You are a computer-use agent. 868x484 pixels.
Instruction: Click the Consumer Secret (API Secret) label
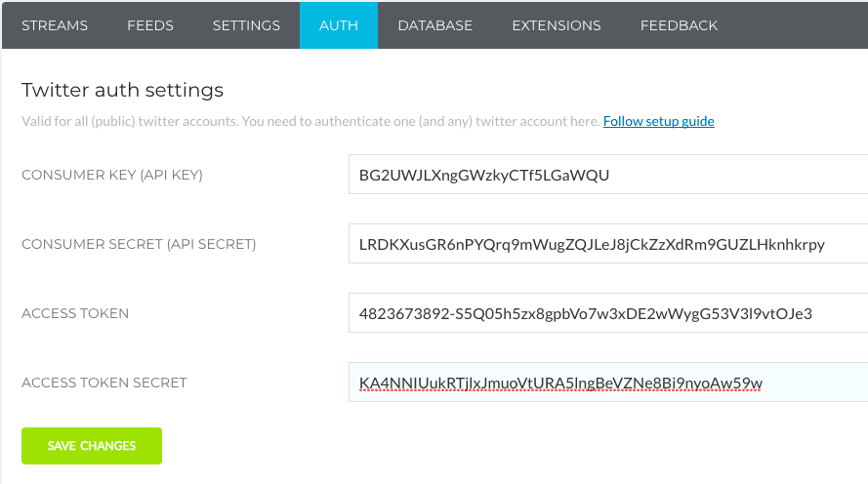[139, 245]
